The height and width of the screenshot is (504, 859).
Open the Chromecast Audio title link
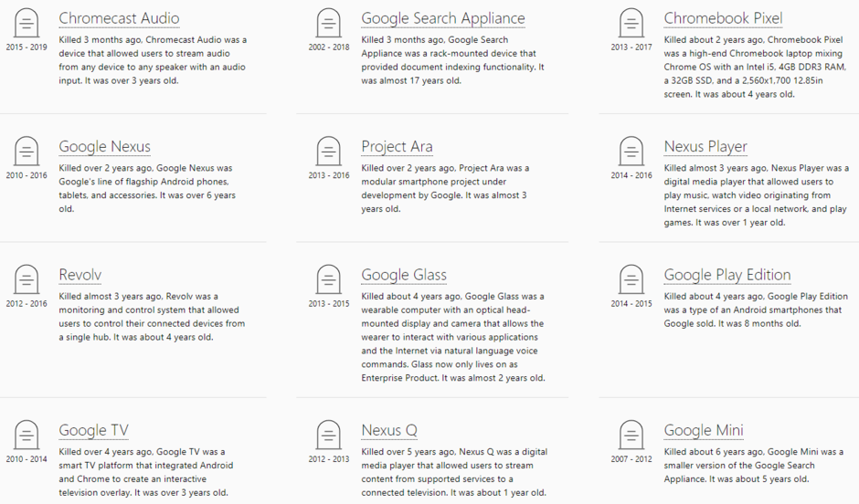pos(119,18)
